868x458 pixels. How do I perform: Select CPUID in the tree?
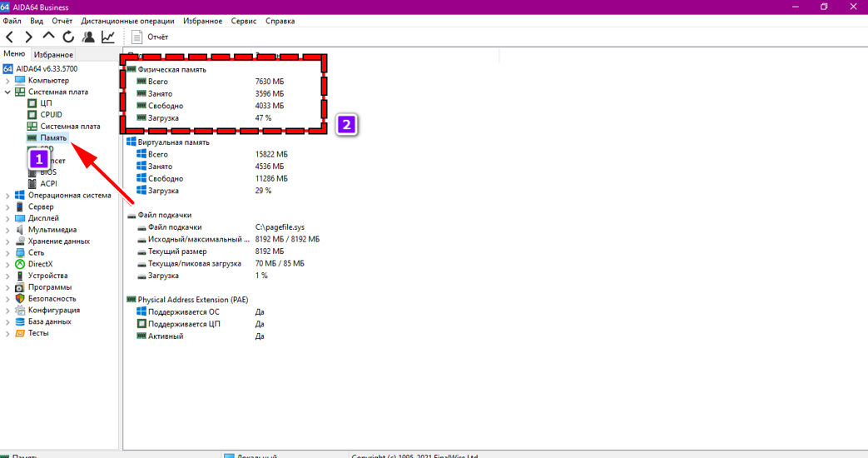[51, 115]
